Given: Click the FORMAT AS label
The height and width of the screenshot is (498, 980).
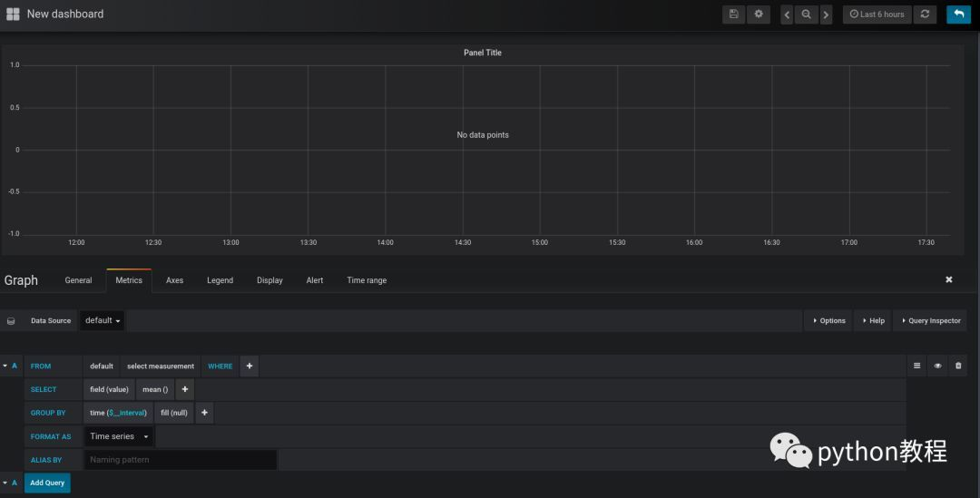Looking at the screenshot, I should pos(51,436).
